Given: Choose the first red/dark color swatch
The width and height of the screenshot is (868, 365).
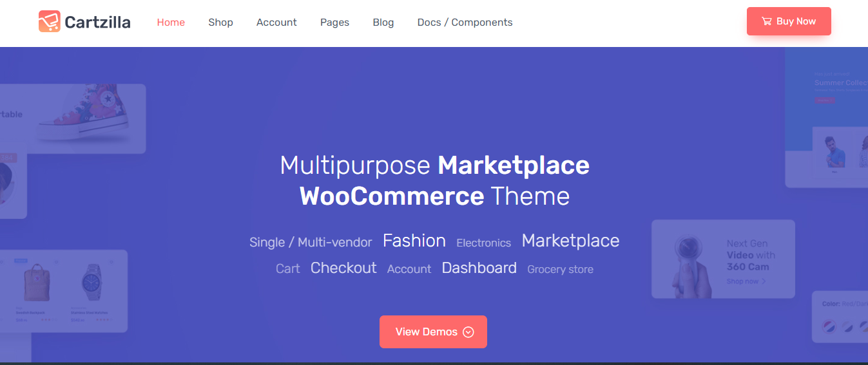Looking at the screenshot, I should (829, 327).
